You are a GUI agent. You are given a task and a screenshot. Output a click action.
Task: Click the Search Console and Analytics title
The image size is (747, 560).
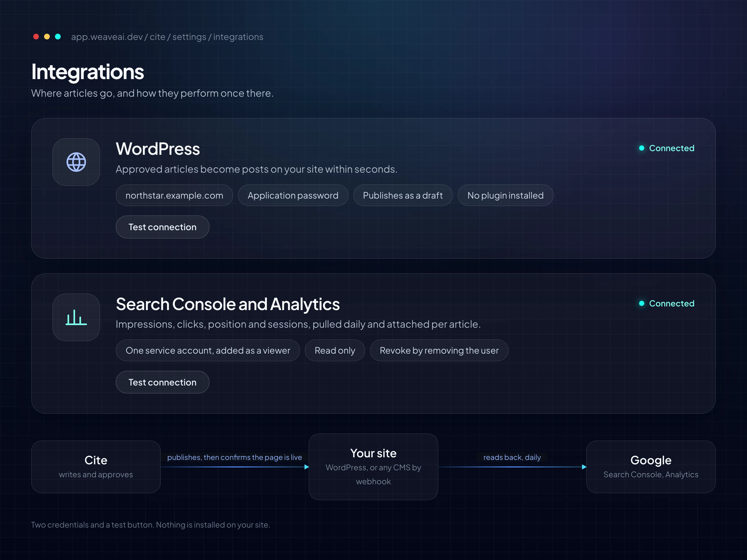228,304
